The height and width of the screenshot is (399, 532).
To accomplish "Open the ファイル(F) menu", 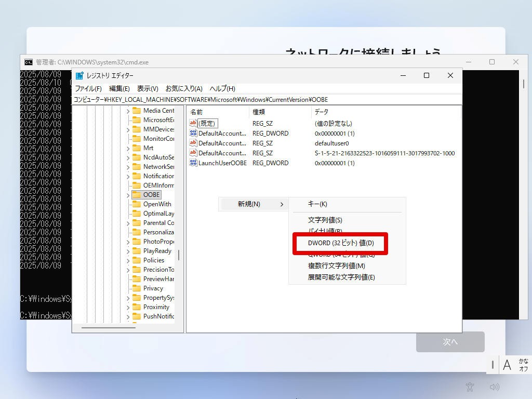I will click(x=88, y=88).
